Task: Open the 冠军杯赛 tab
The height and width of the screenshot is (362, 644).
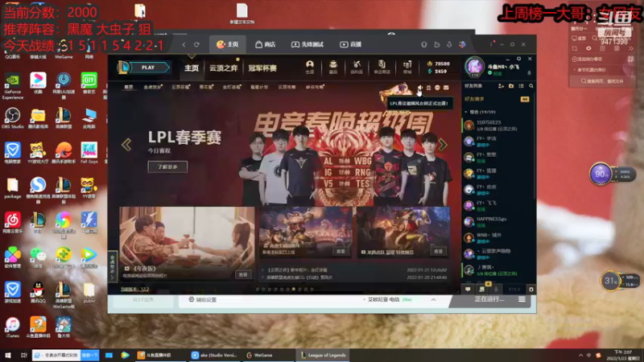Action: coord(262,68)
